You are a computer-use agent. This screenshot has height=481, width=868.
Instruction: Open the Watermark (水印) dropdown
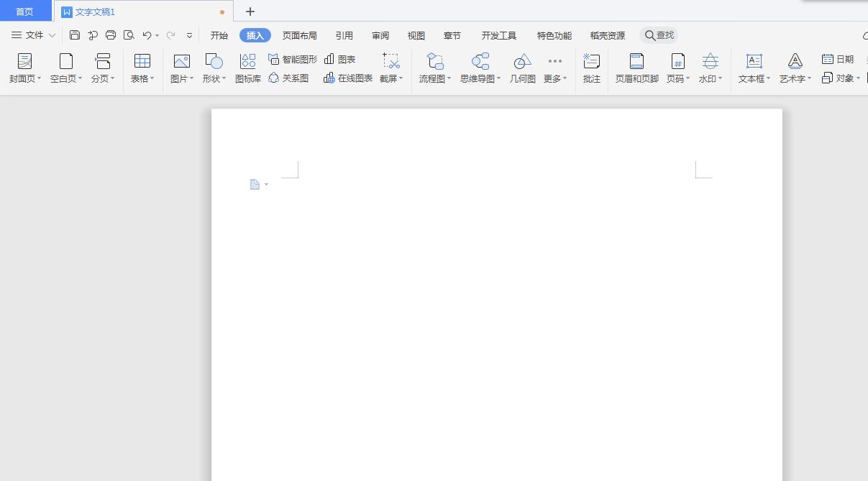[x=721, y=78]
